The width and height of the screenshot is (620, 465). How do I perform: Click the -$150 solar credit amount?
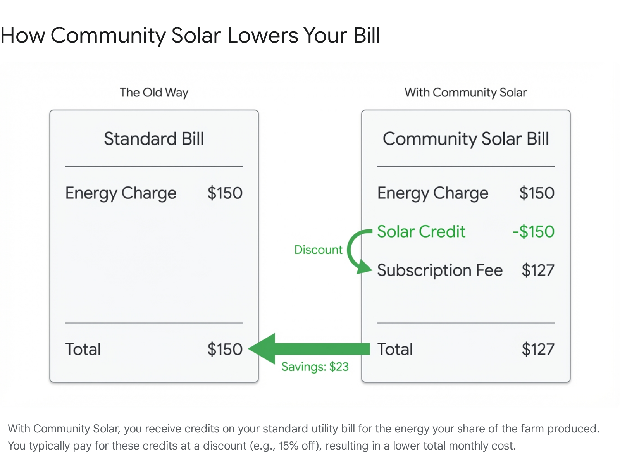pyautogui.click(x=533, y=232)
